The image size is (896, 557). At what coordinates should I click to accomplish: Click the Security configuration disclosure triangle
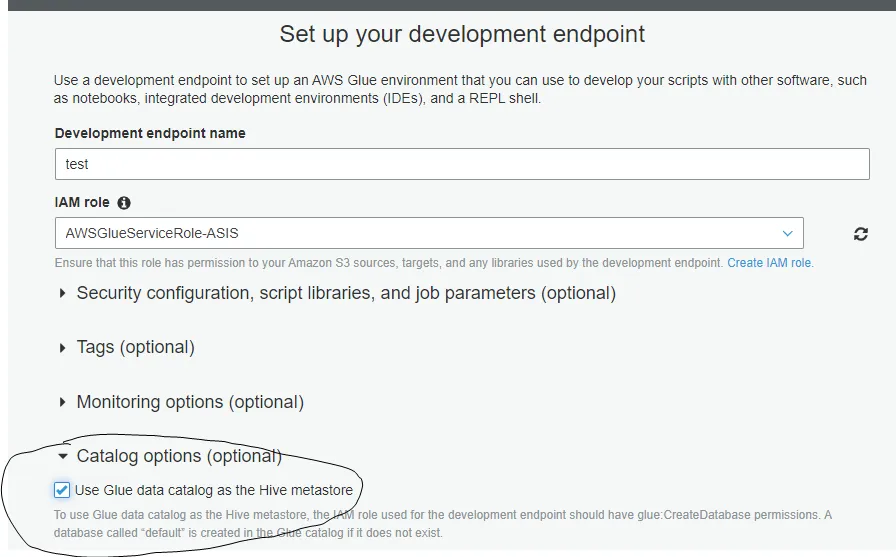63,293
